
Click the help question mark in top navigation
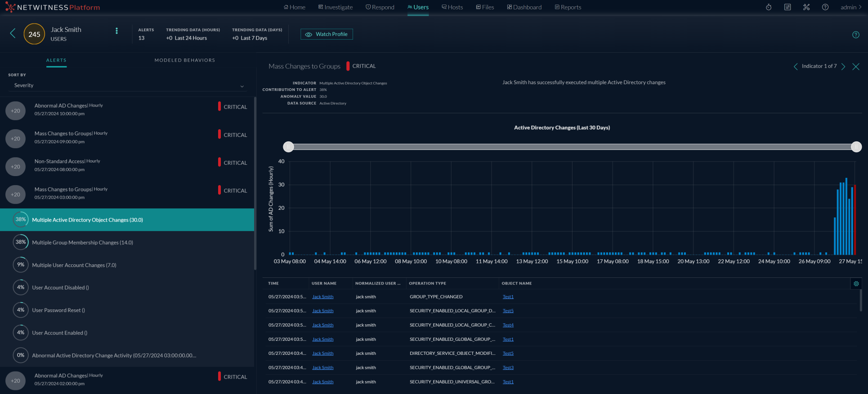[825, 7]
